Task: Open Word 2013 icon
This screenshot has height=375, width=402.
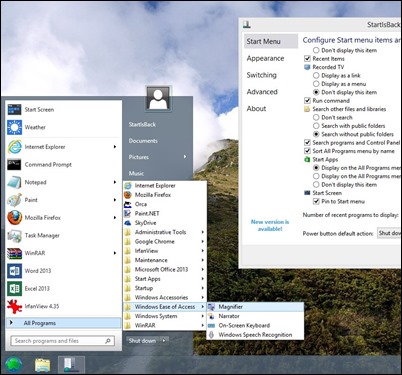Action: click(x=14, y=271)
